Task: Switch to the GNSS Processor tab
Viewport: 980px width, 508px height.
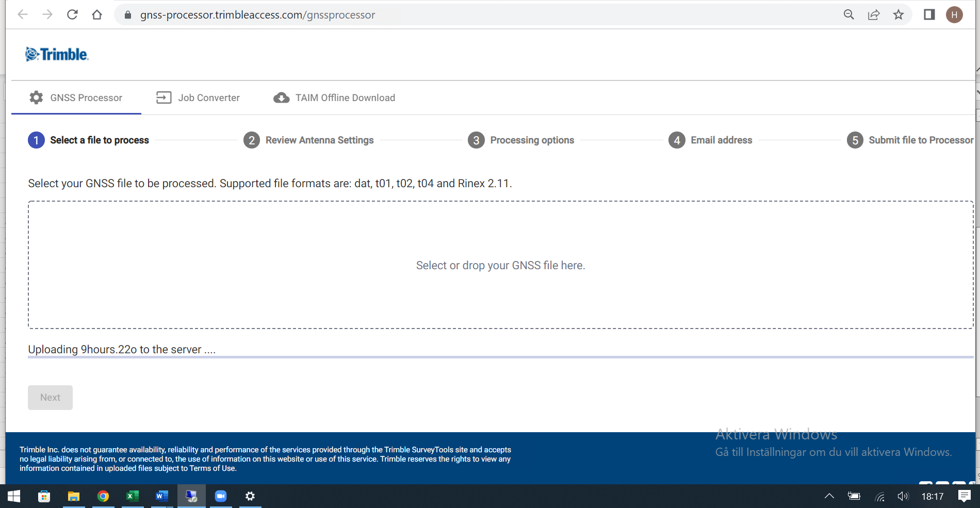Action: [x=76, y=97]
